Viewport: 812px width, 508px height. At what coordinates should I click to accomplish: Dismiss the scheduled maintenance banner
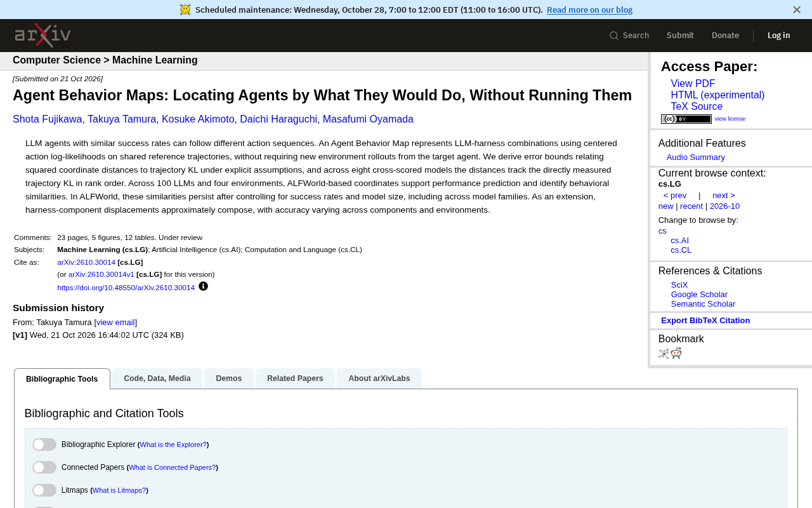click(x=797, y=10)
